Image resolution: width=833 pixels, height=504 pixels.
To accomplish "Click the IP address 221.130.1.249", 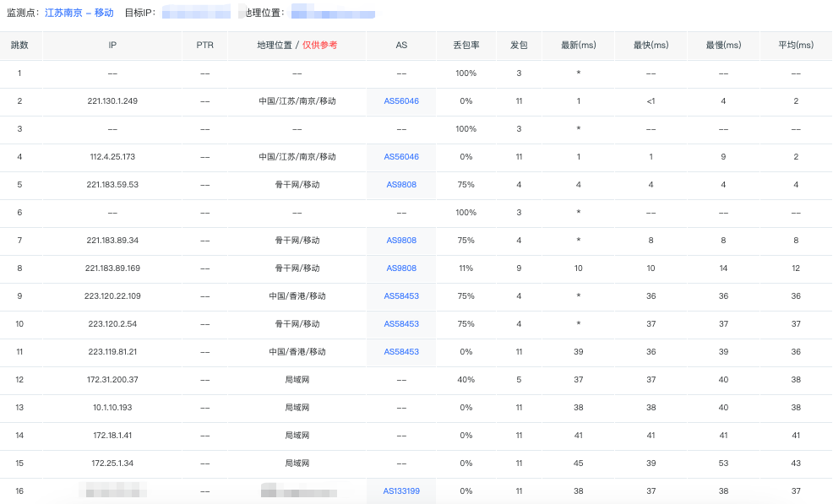I will [112, 101].
